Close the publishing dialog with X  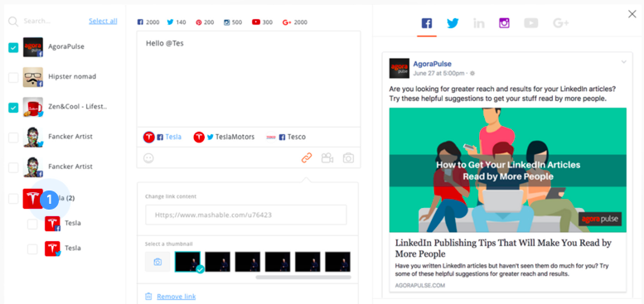coord(632,14)
